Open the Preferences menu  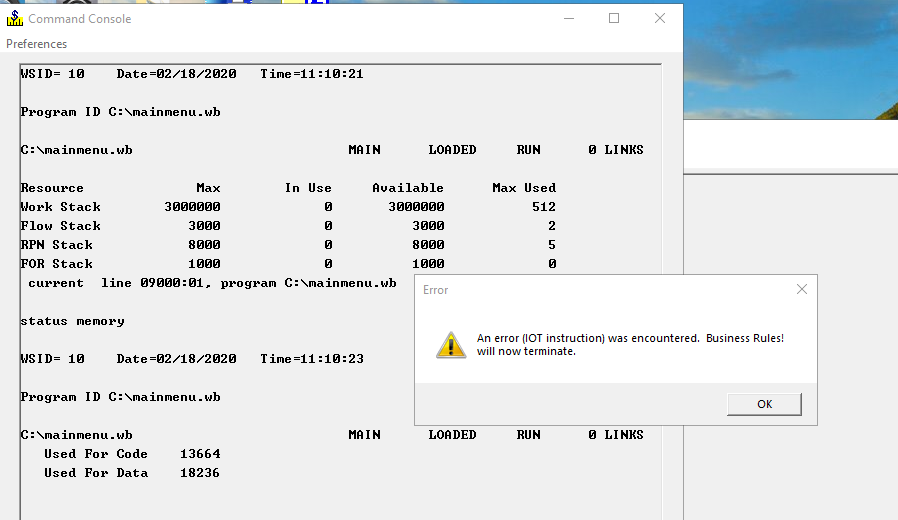tap(37, 44)
